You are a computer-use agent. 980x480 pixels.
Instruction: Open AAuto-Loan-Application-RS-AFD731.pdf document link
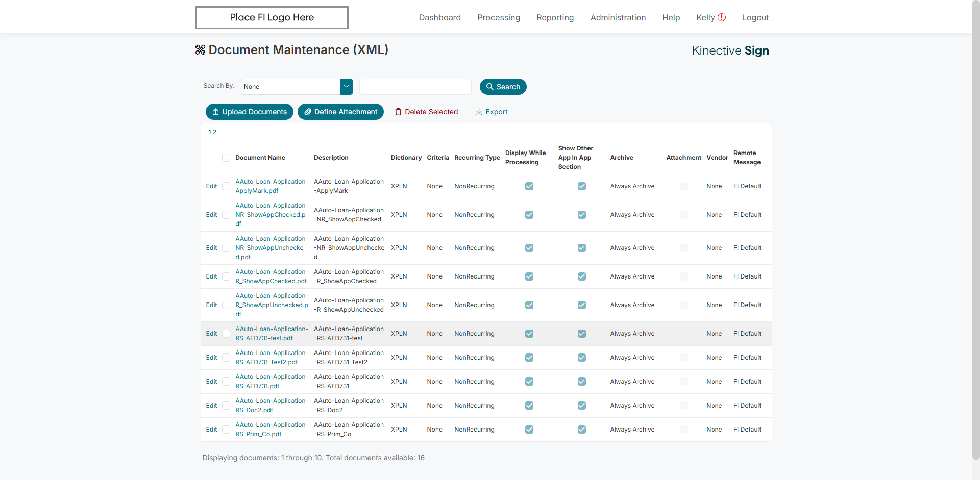coord(271,382)
